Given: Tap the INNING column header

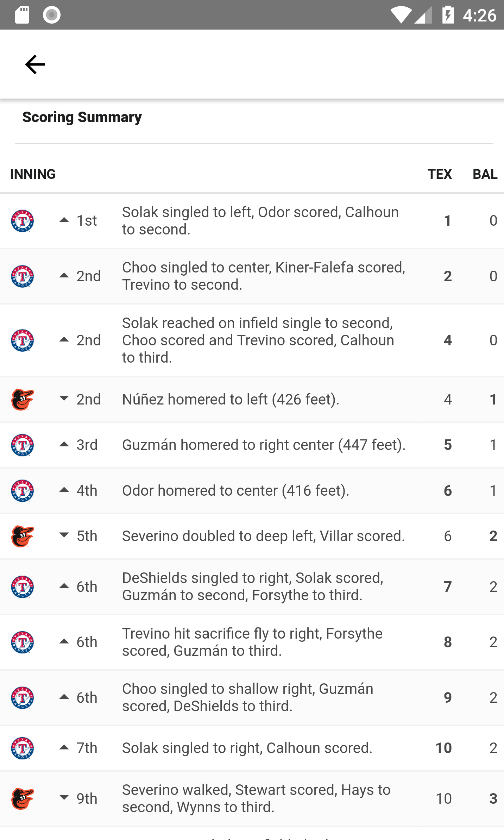Looking at the screenshot, I should click(x=33, y=174).
